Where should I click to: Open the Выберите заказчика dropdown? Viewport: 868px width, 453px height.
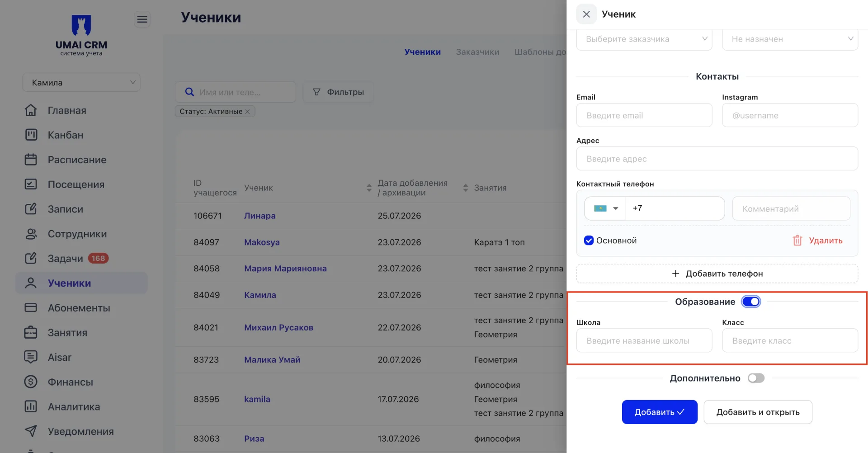644,39
